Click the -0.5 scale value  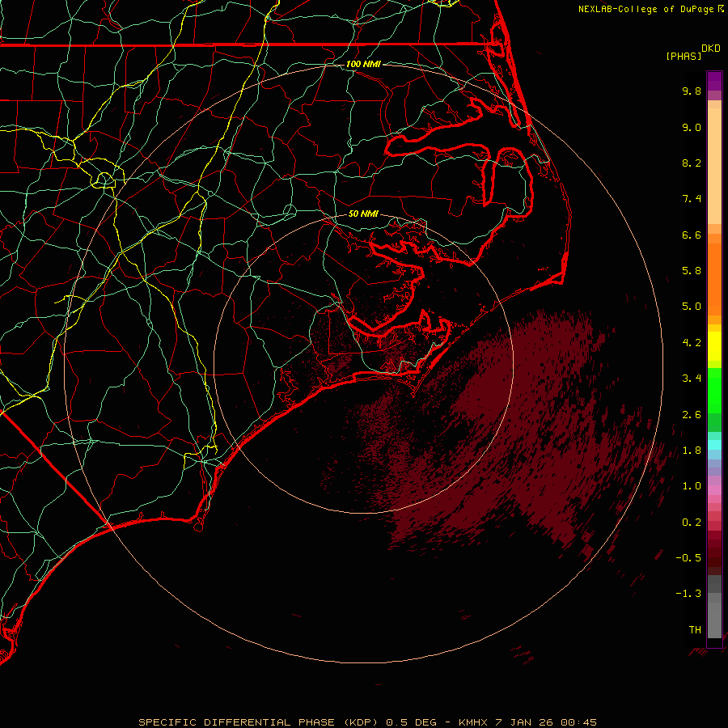coord(688,558)
